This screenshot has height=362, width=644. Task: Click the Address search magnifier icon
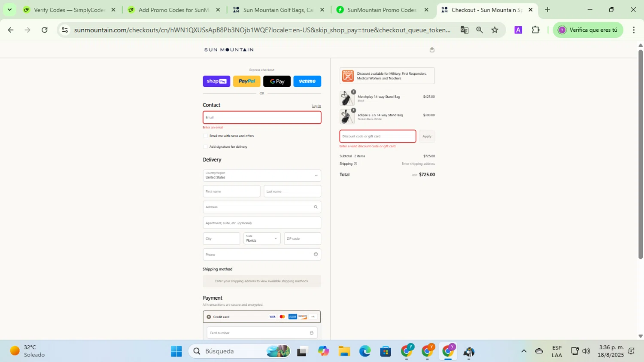(x=316, y=207)
